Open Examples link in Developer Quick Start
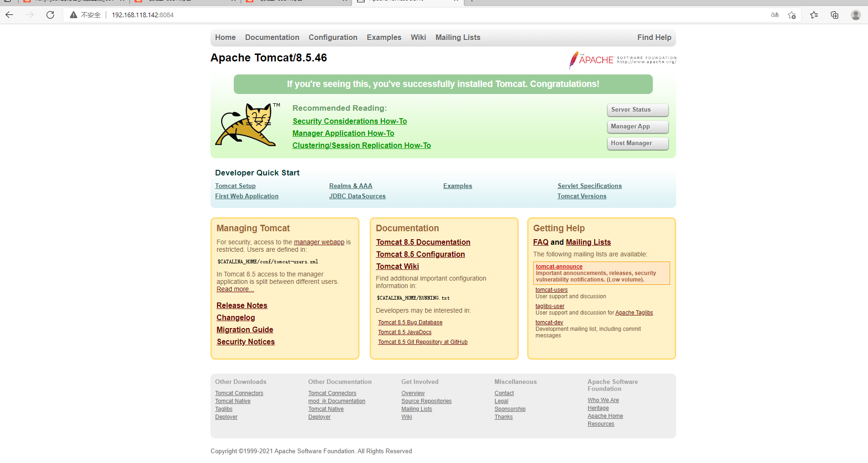Image resolution: width=868 pixels, height=463 pixels. coord(458,186)
